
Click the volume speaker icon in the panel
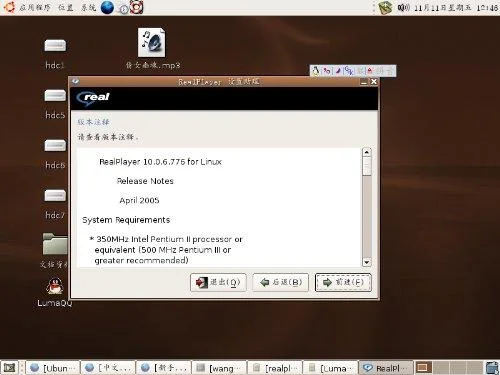pyautogui.click(x=403, y=7)
